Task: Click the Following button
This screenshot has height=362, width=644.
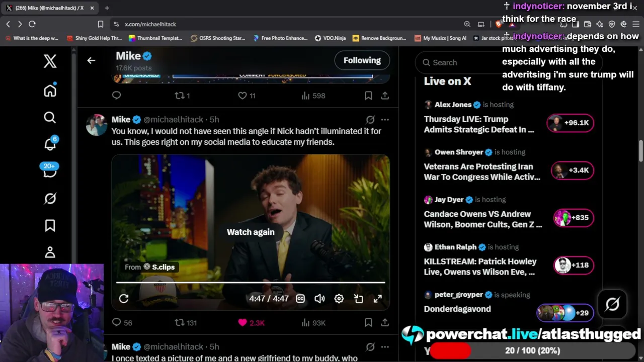Action: pos(362,60)
